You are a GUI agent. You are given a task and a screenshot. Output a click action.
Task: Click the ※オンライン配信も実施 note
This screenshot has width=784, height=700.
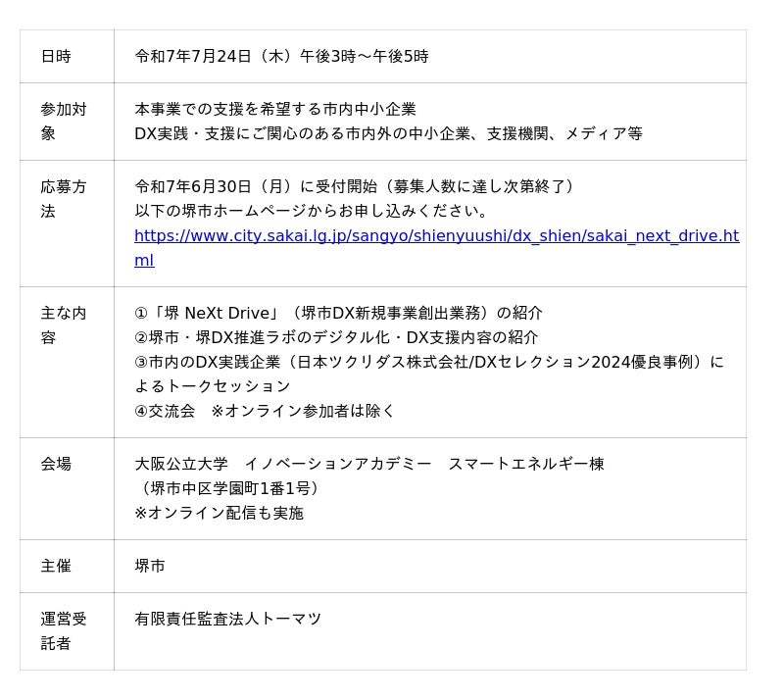[x=219, y=513]
